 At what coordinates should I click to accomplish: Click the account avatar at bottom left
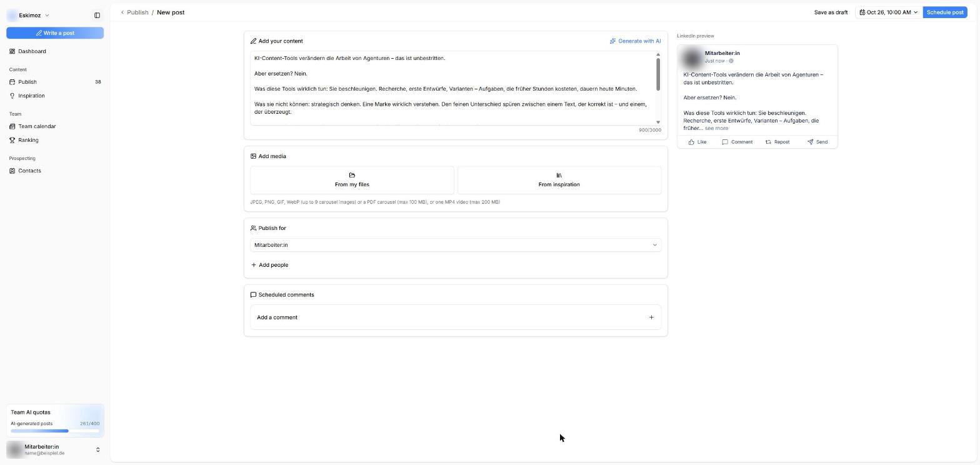[x=14, y=449]
